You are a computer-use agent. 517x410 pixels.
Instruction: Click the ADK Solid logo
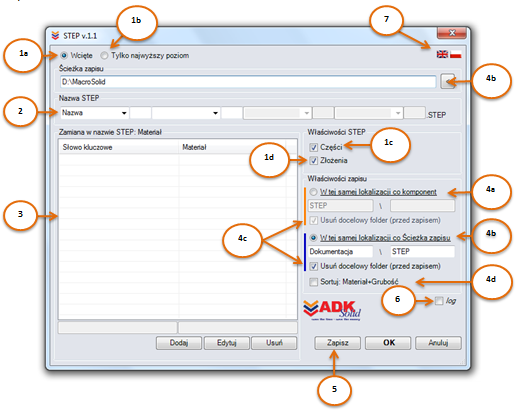click(332, 310)
